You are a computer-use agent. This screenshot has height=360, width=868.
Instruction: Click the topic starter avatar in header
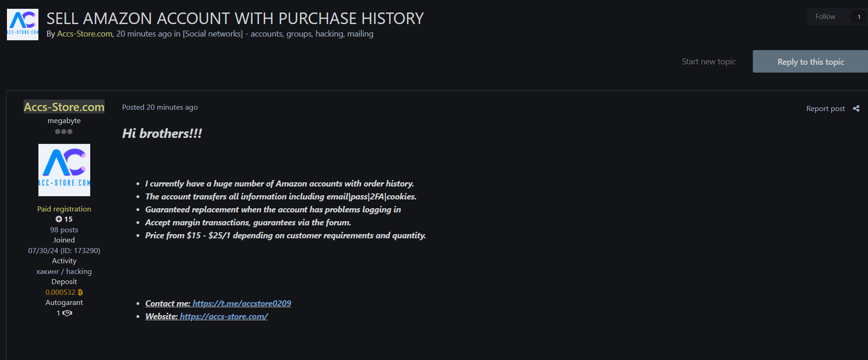(23, 25)
